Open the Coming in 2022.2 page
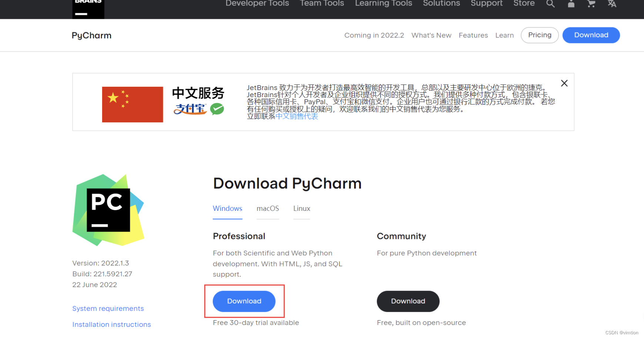The image size is (644, 338). (374, 35)
